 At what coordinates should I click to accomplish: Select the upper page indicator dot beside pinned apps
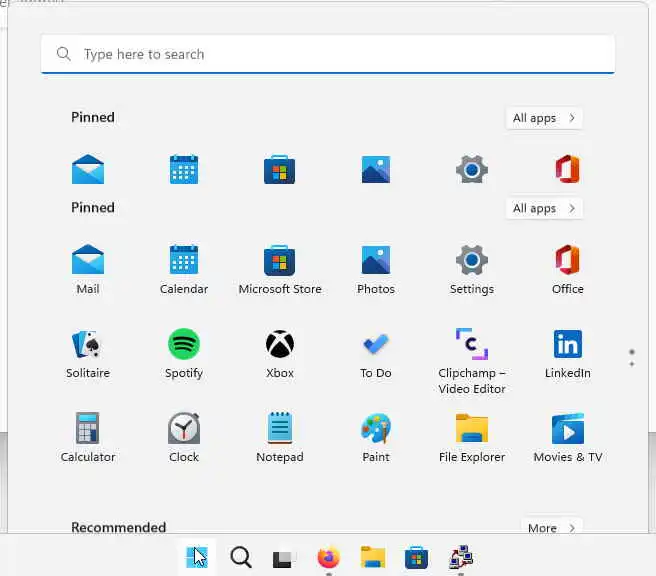point(632,352)
